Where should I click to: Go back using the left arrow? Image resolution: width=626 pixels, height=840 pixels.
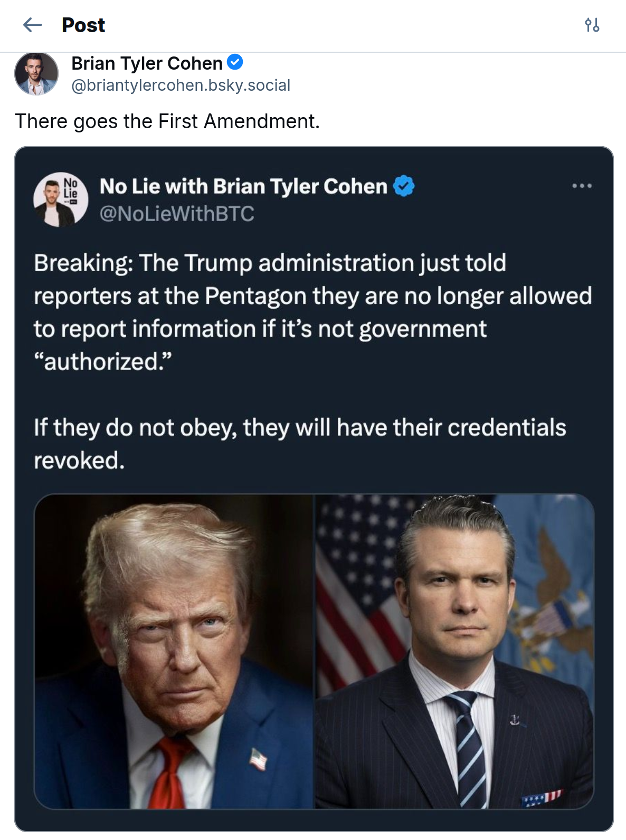coord(33,25)
